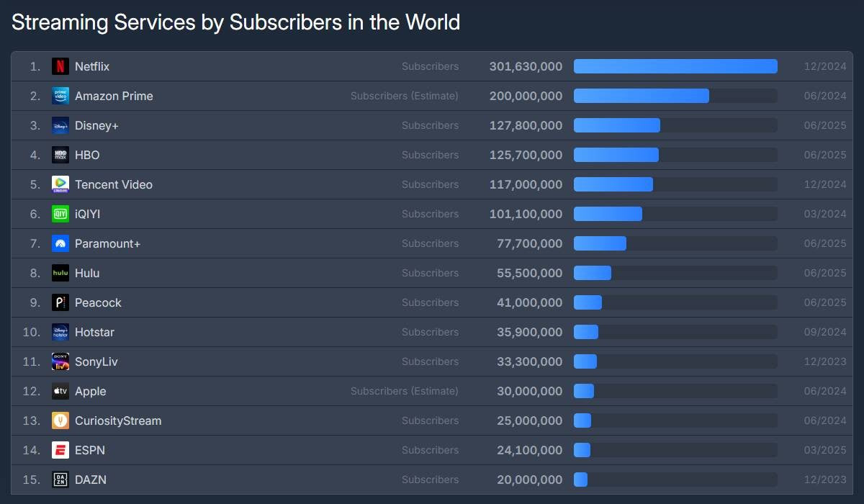864x504 pixels.
Task: Click the green iQIYI logo icon
Action: (x=60, y=214)
